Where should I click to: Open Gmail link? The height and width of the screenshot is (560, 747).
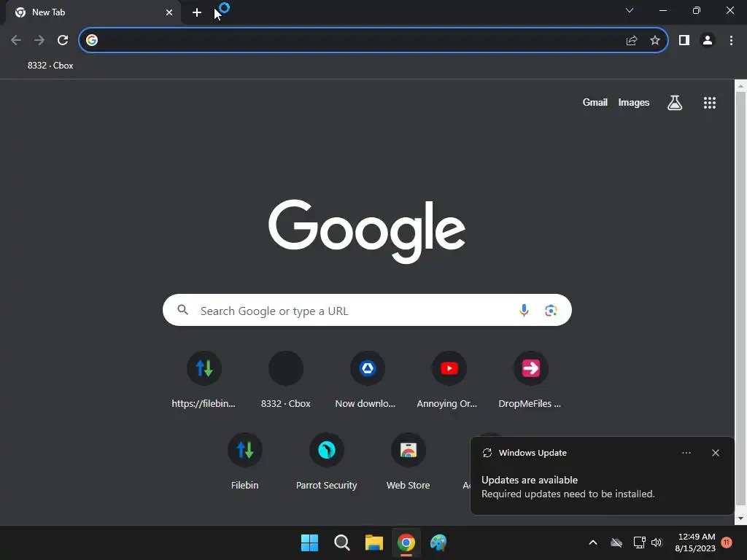595,102
